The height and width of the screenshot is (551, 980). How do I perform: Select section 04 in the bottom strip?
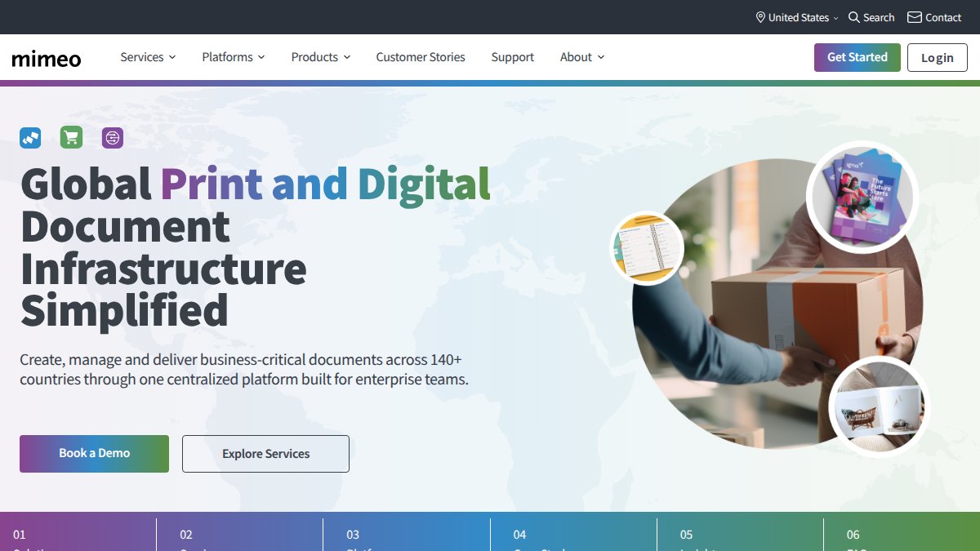pos(573,535)
